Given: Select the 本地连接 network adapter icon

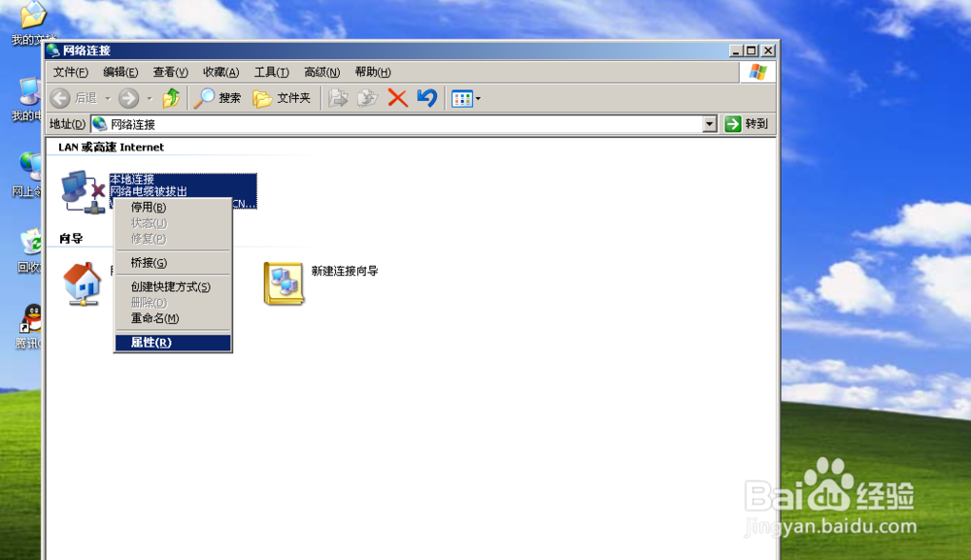Looking at the screenshot, I should (x=83, y=192).
